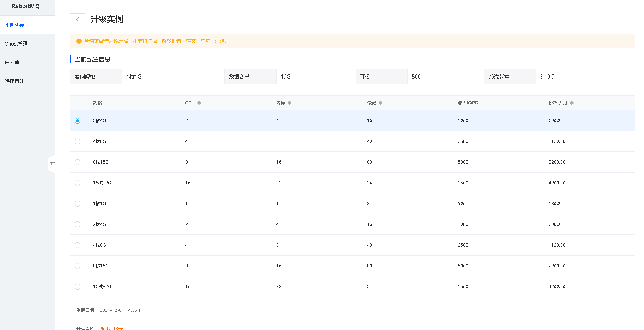Go to Vhost管理 in the sidebar
The image size is (644, 330).
[16, 44]
